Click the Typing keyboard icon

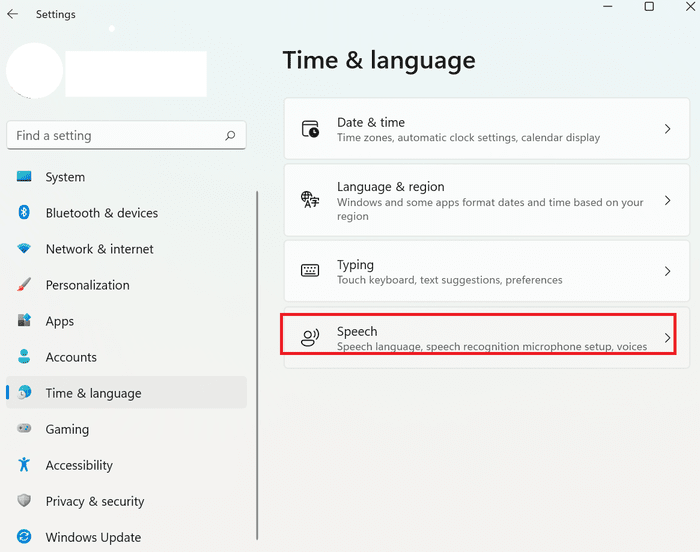(x=310, y=270)
